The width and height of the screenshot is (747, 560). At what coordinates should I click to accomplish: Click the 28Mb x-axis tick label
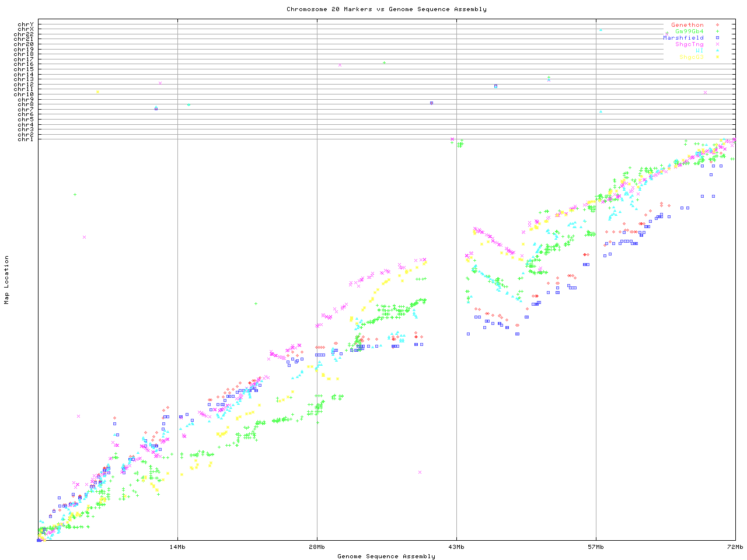(x=317, y=547)
